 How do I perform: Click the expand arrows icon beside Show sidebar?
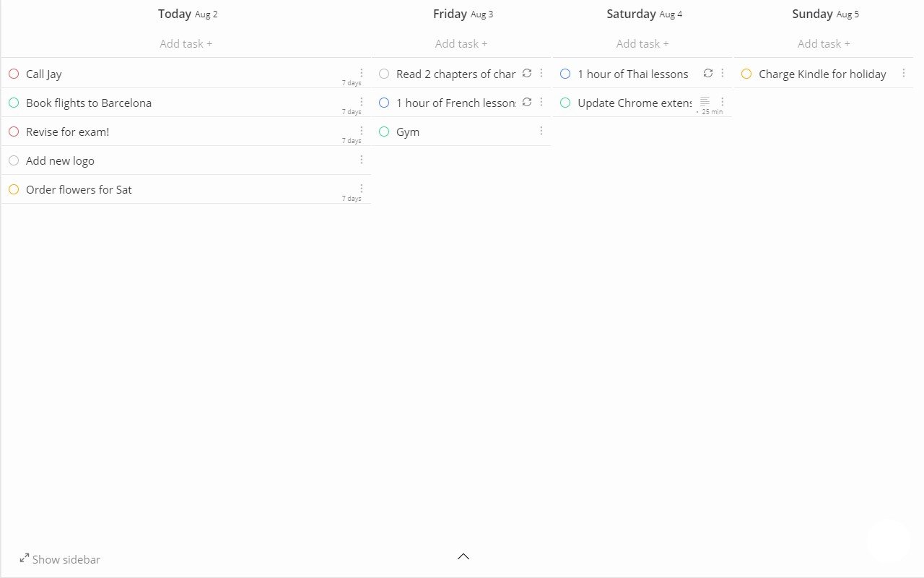tap(25, 558)
